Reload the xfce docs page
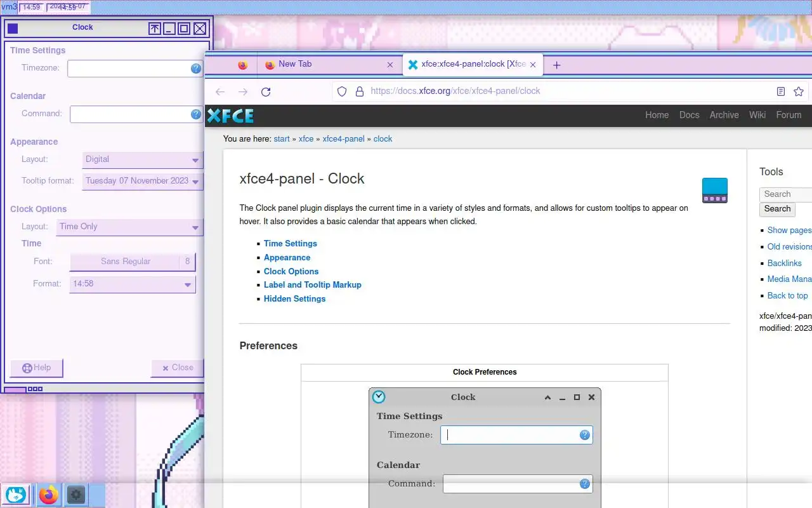This screenshot has width=812, height=508. click(x=266, y=91)
